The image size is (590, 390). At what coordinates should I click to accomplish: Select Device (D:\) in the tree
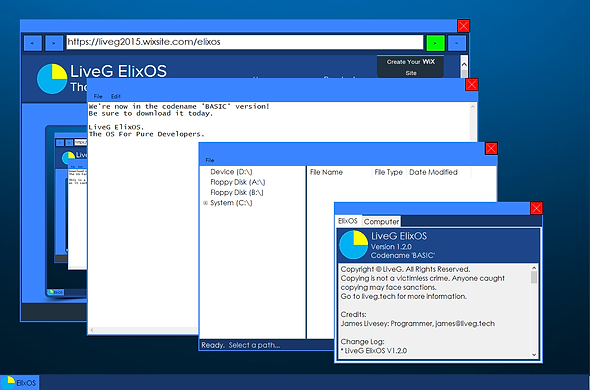click(231, 172)
